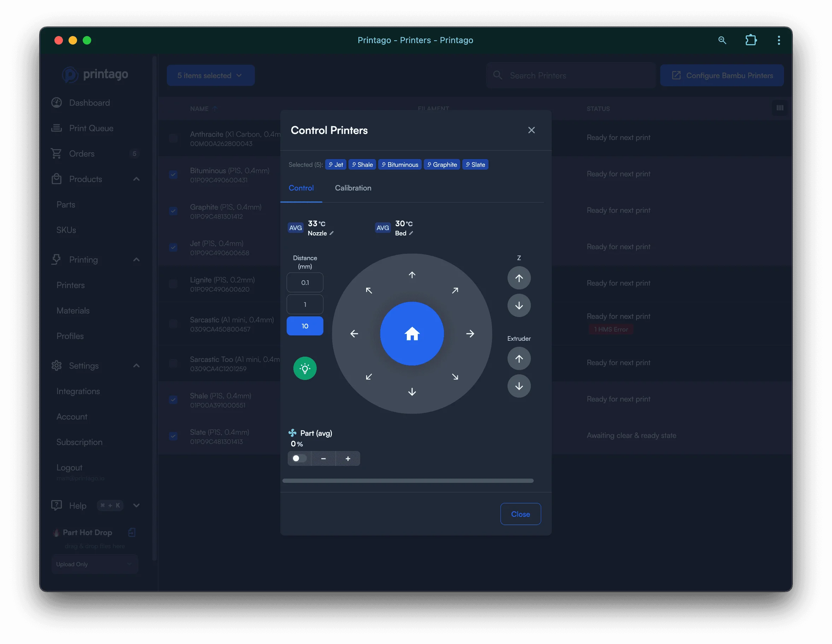
Task: Edit nozzle temperature via pencil icon
Action: tap(332, 233)
